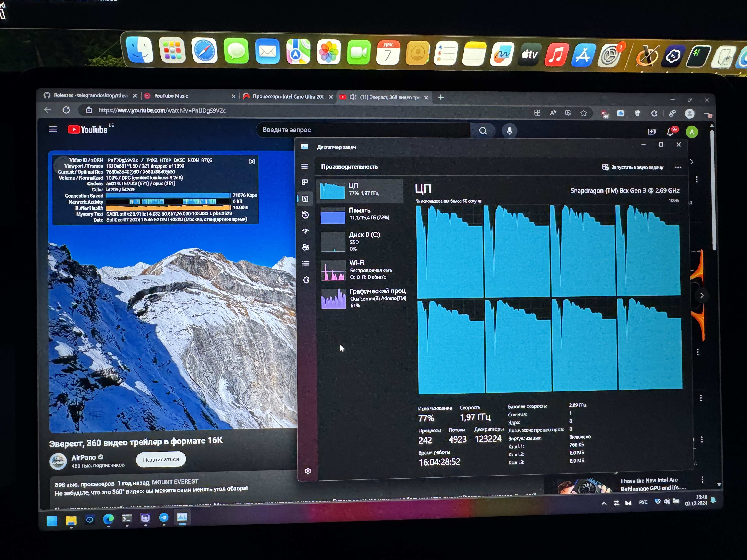The height and width of the screenshot is (560, 747).
Task: Open Task Manager hamburger navigation menu
Action: [304, 166]
